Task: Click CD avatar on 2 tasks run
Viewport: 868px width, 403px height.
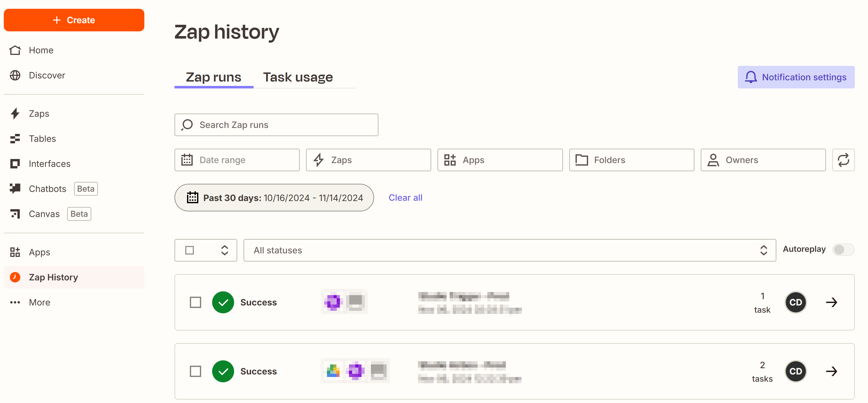Action: (796, 371)
